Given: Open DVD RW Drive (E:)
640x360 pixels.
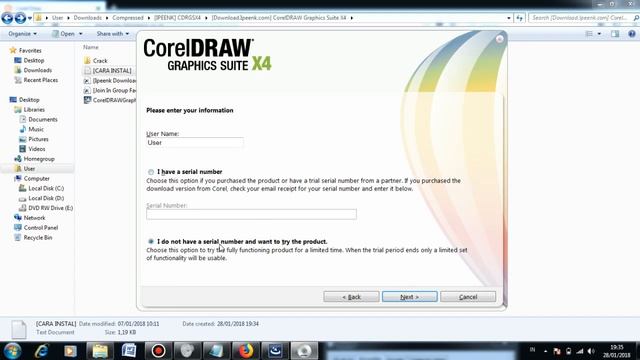Looking at the screenshot, I should 46,208.
